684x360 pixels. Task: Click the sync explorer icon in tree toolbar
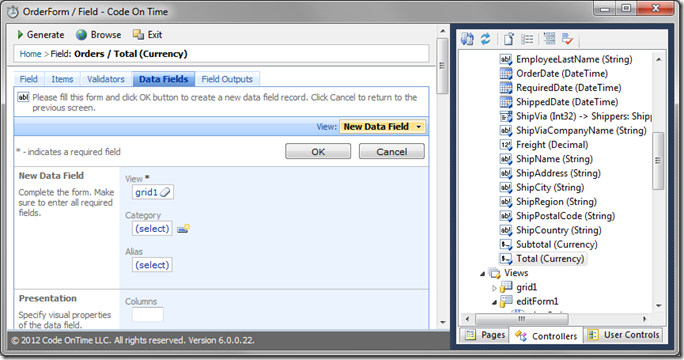click(468, 39)
